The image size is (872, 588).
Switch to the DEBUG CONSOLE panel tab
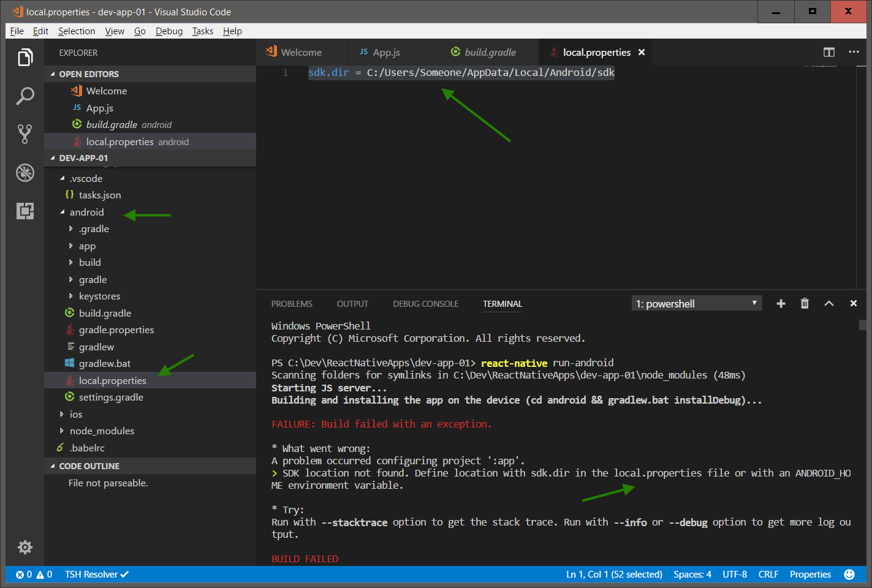(426, 304)
